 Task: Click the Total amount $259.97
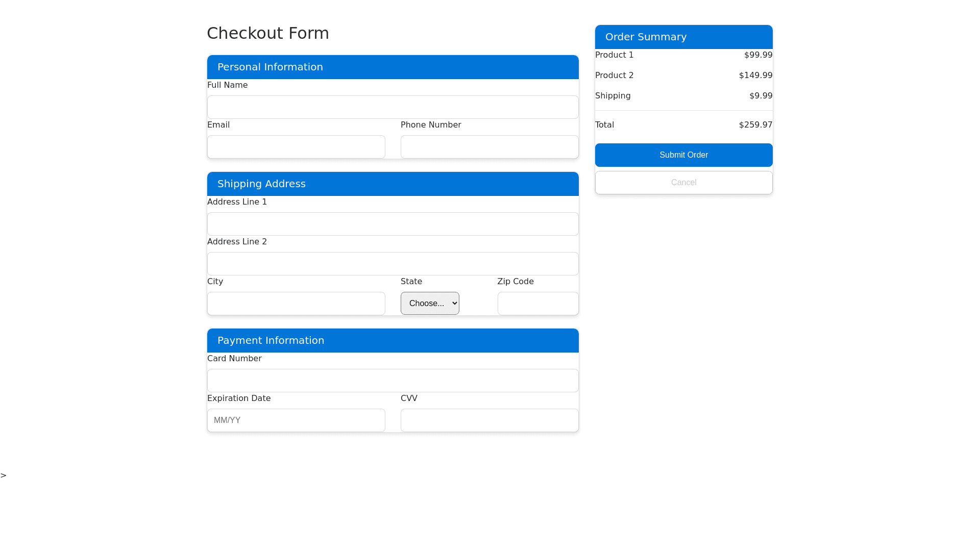(x=755, y=125)
